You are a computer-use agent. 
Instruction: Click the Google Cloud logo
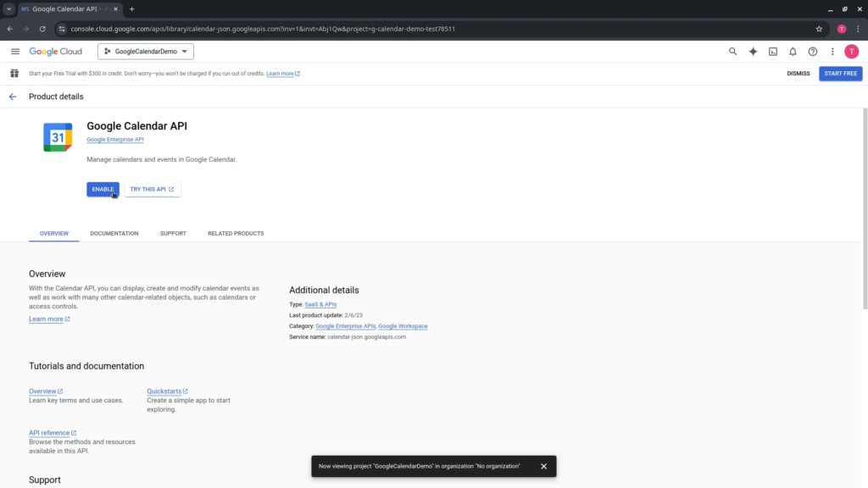point(55,52)
